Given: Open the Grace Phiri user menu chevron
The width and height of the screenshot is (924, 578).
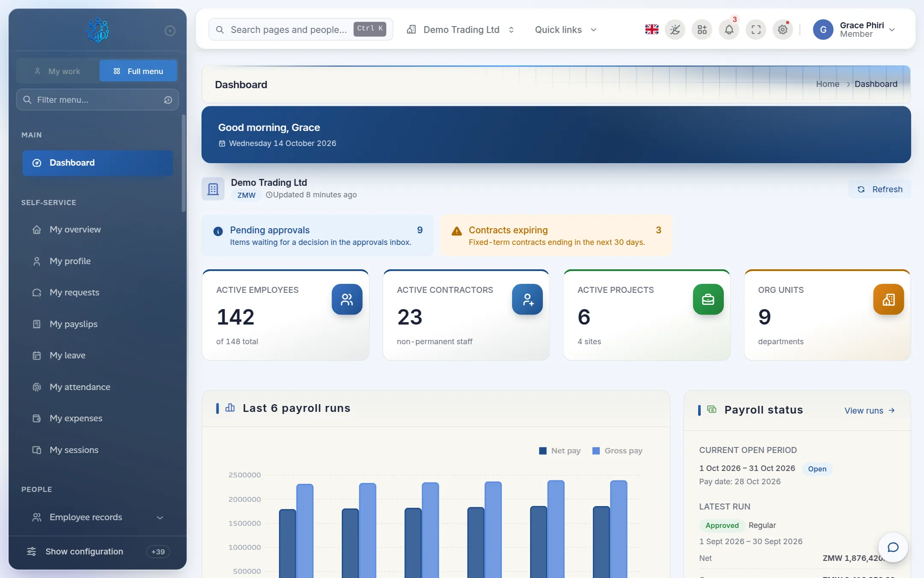Looking at the screenshot, I should [x=892, y=30].
